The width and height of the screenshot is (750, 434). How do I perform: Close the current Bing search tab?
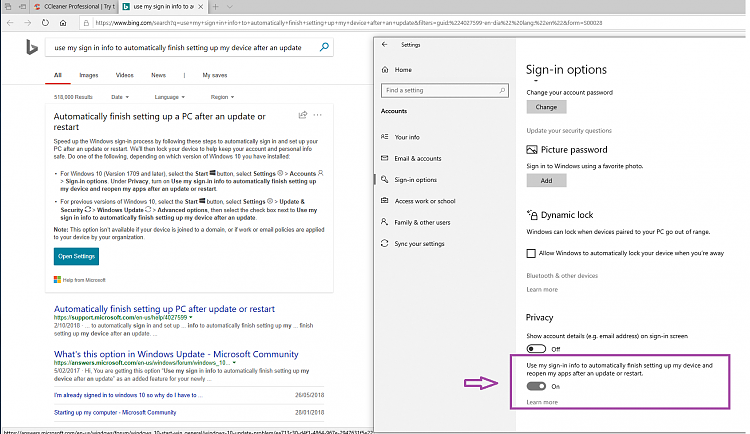coord(201,7)
